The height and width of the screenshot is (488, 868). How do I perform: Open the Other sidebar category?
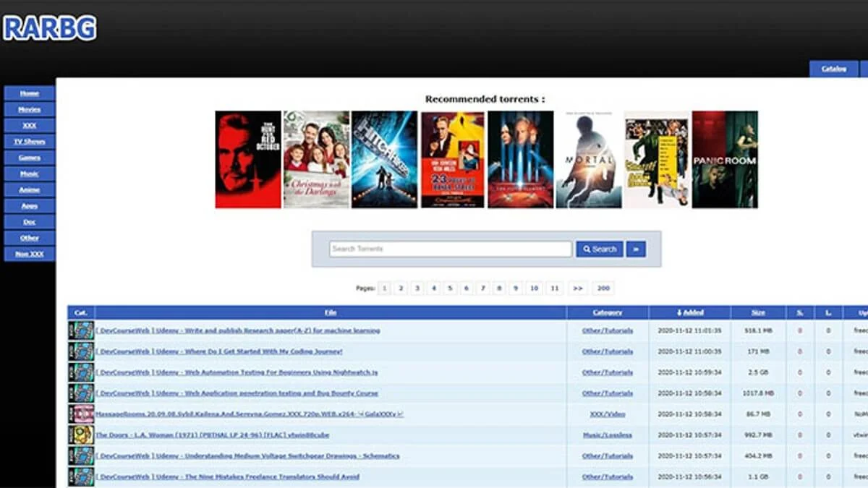(30, 238)
